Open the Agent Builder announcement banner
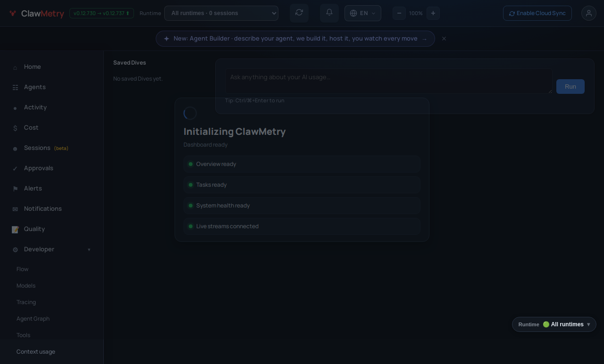 point(295,39)
